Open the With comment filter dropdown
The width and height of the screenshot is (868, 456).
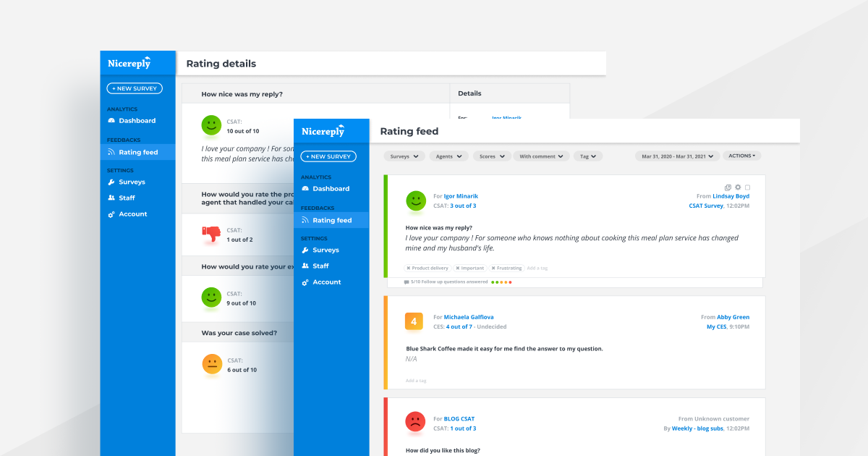[542, 156]
